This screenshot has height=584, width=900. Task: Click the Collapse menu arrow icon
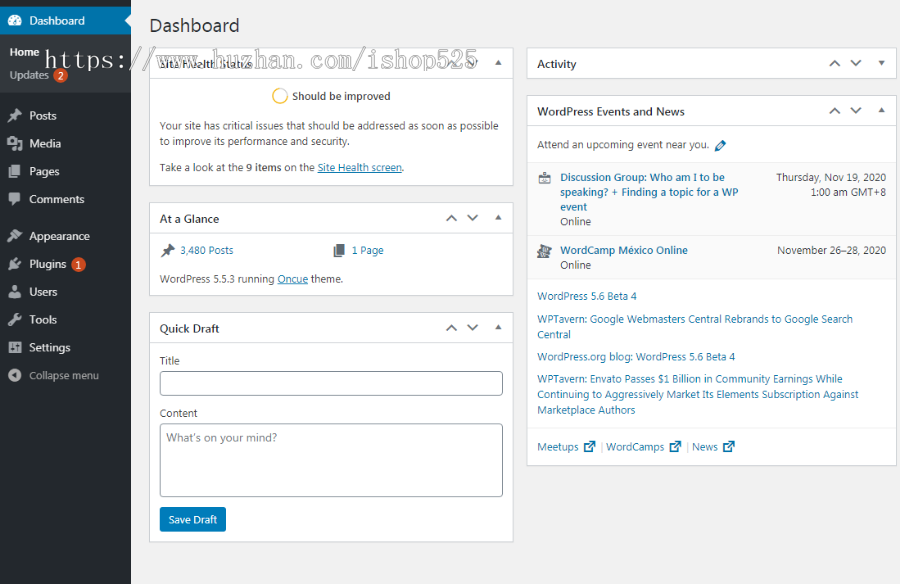(x=15, y=375)
